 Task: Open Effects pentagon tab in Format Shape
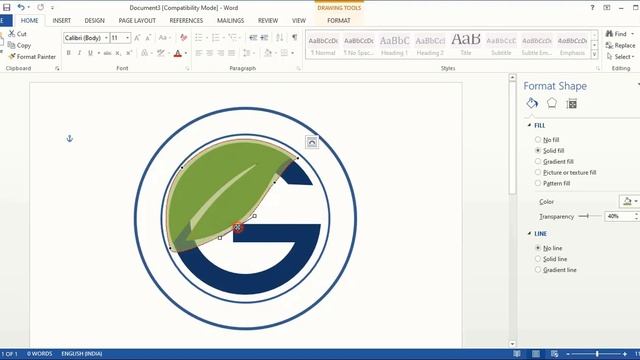coord(552,103)
